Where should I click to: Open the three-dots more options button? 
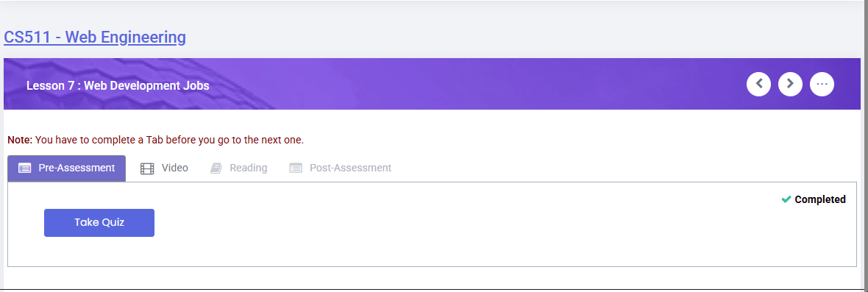tap(822, 84)
